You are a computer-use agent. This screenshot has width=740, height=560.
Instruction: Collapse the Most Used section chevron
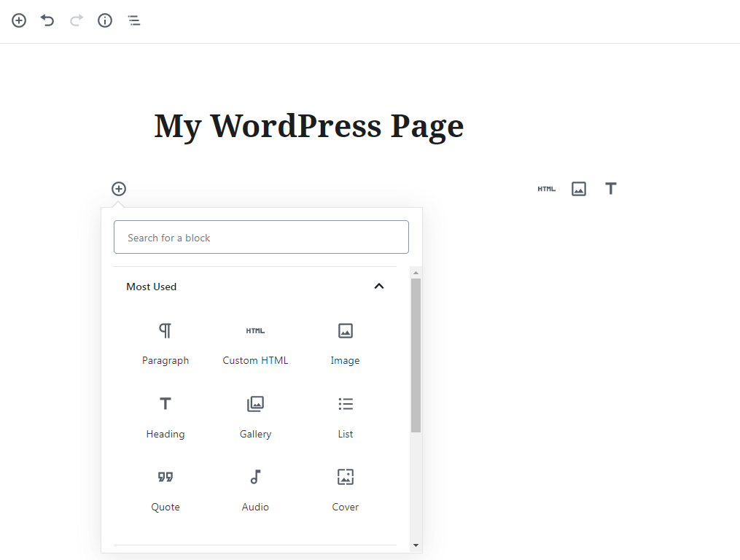point(379,286)
